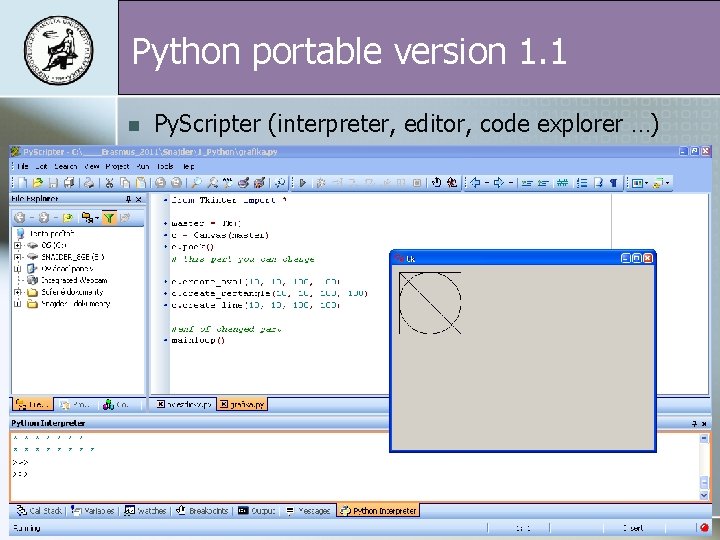Image resolution: width=720 pixels, height=540 pixels.
Task: Open the File menu
Action: (x=22, y=166)
